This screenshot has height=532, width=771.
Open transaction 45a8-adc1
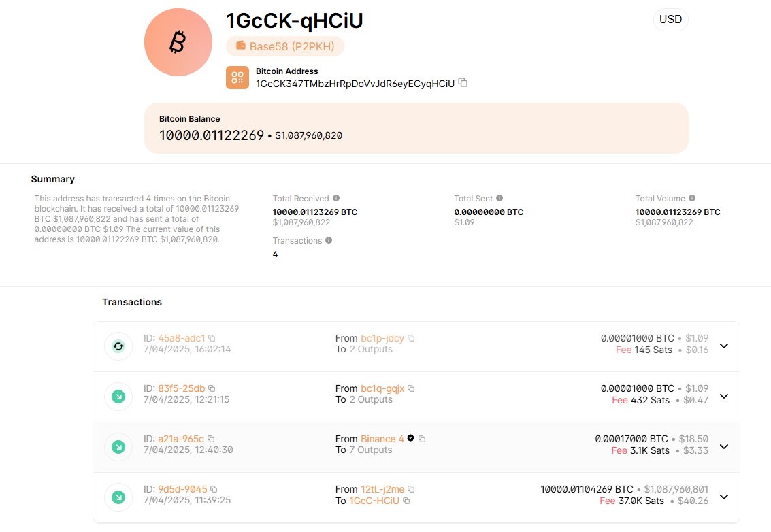click(x=182, y=338)
